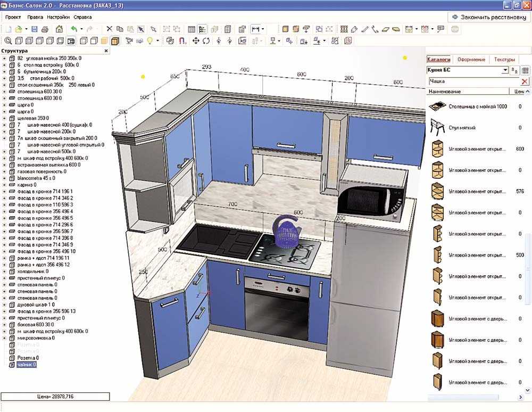Click the Наименование column header
The width and height of the screenshot is (532, 412).
468,92
